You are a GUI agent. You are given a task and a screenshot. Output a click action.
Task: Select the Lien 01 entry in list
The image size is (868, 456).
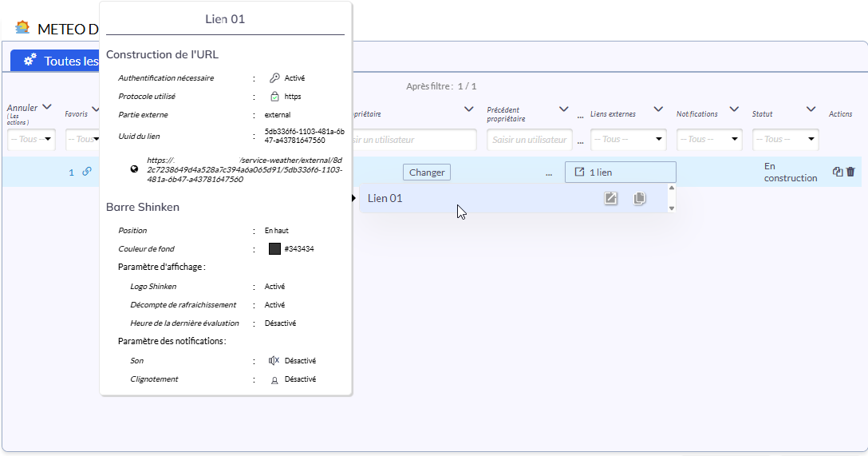point(479,198)
